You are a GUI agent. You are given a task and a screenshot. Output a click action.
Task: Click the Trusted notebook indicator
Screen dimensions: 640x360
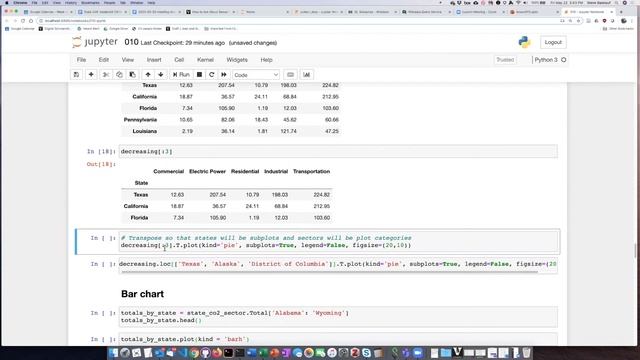(505, 60)
